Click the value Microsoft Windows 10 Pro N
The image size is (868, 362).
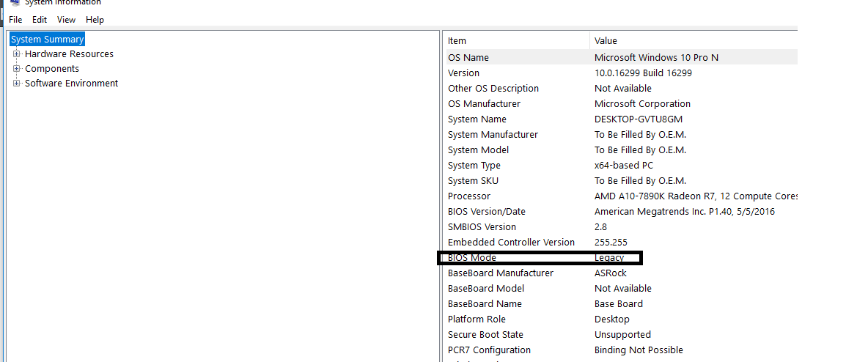click(x=657, y=58)
